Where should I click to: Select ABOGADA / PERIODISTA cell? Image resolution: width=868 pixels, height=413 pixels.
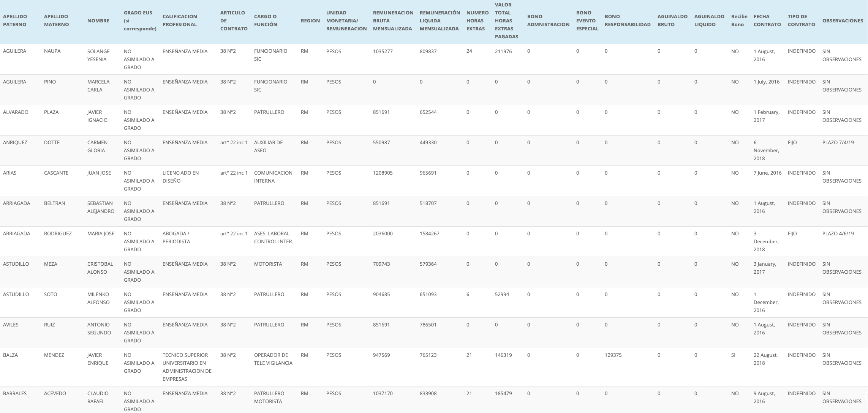click(x=176, y=238)
